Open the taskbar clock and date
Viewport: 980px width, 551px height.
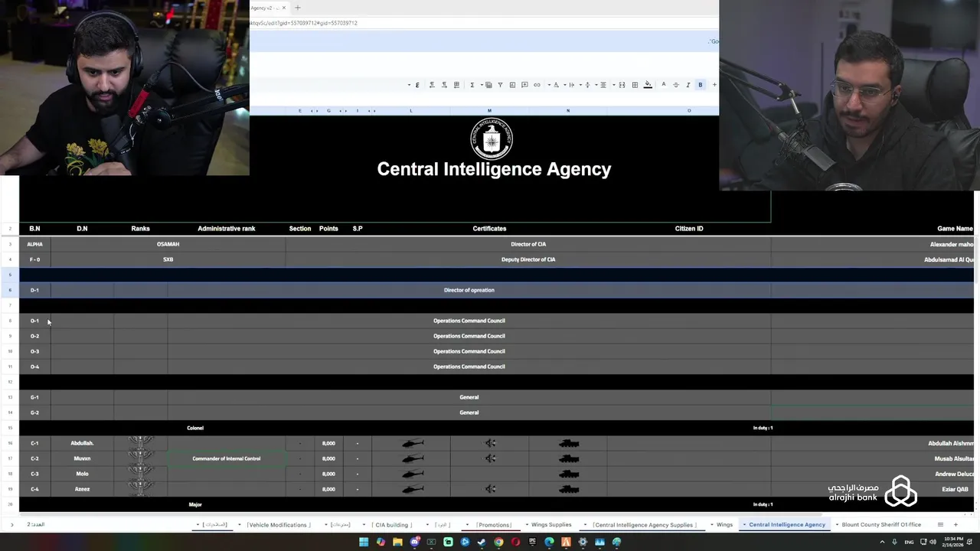tap(952, 542)
